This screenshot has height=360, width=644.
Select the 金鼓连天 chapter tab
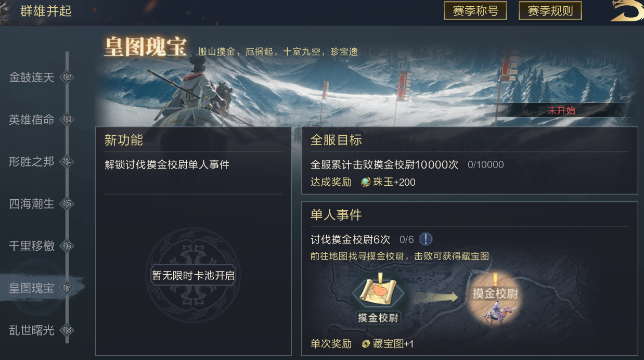point(32,78)
